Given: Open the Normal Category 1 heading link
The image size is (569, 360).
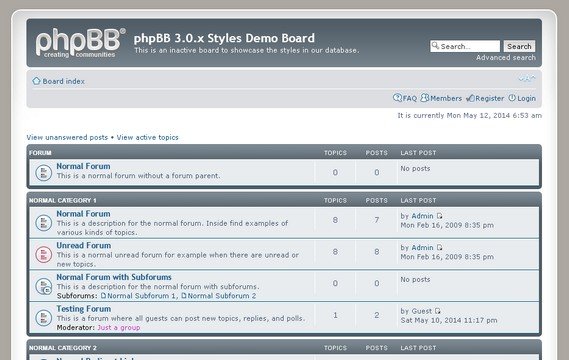Looking at the screenshot, I should (x=63, y=200).
